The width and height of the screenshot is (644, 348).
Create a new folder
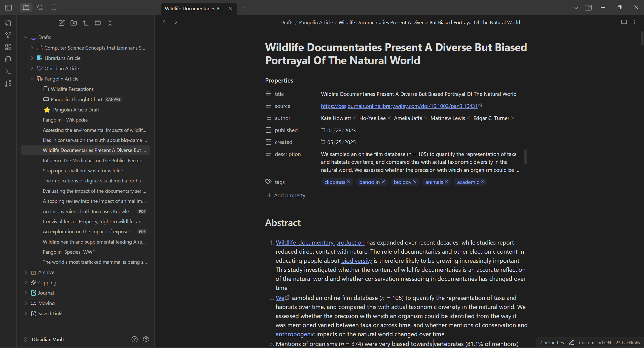point(74,23)
